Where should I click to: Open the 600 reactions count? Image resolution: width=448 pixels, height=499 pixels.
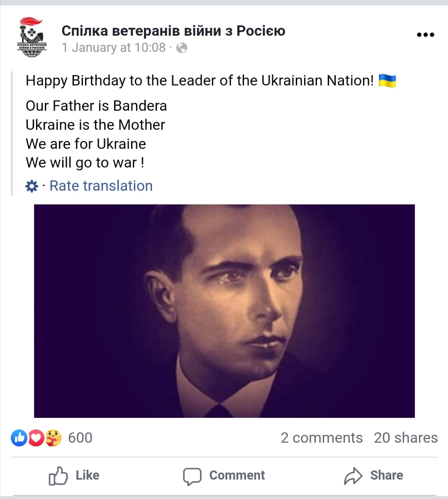(x=80, y=438)
